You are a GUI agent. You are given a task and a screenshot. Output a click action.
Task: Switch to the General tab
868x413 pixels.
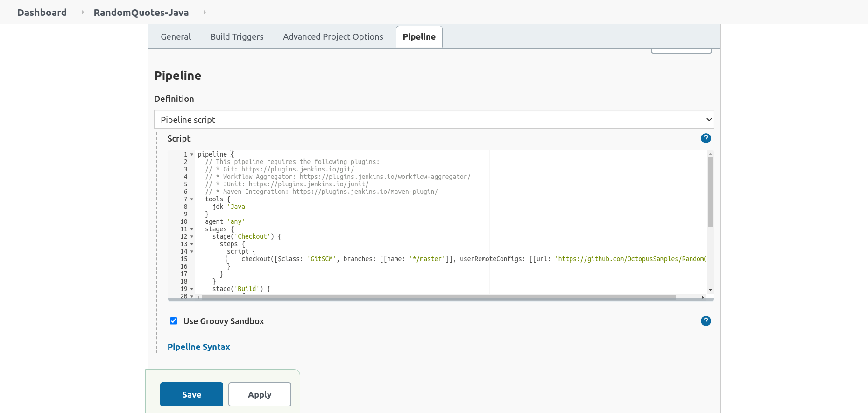(x=176, y=37)
